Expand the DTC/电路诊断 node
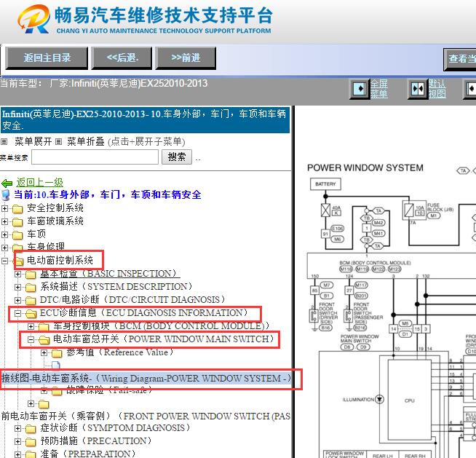476x458 pixels. 18,301
